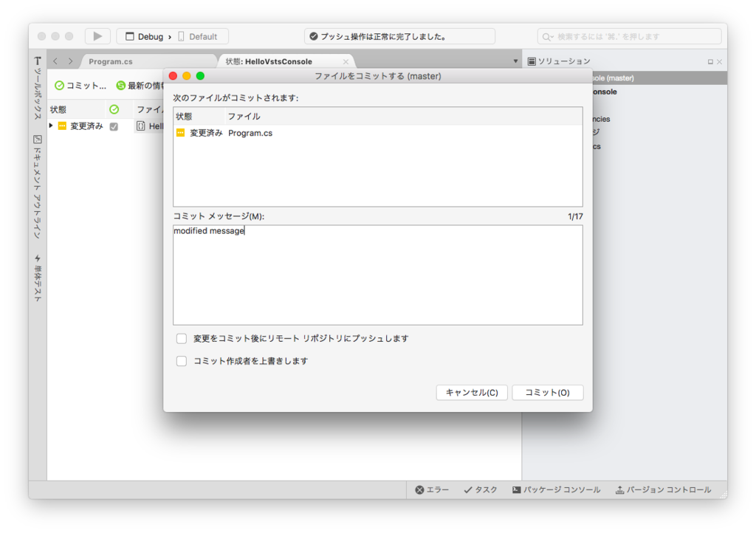Screen dimensions: 756x533
Task: Enable the コミット作成者を上書きします option
Action: click(181, 361)
